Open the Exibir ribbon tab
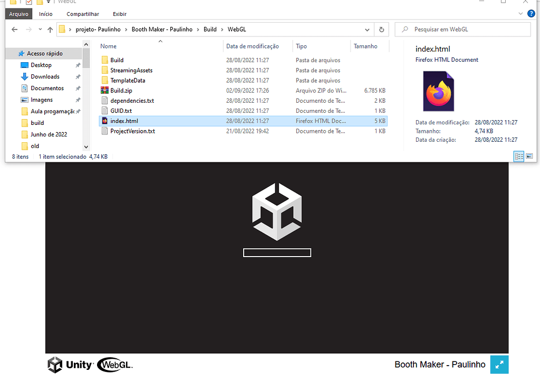Image resolution: width=540 pixels, height=392 pixels. (119, 14)
